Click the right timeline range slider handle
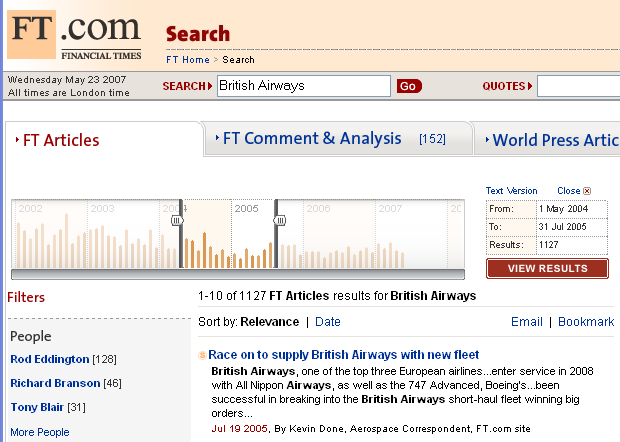Image resolution: width=620 pixels, height=442 pixels. pyautogui.click(x=280, y=220)
